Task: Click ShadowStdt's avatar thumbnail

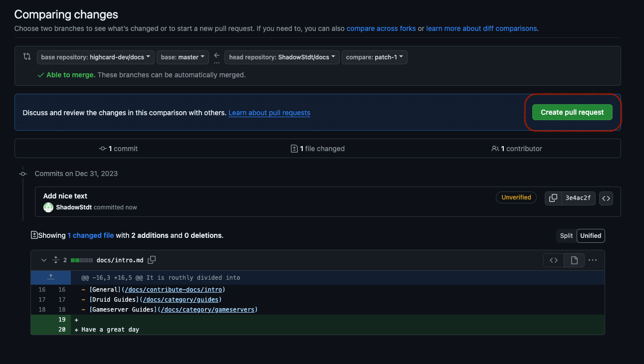Action: tap(48, 207)
